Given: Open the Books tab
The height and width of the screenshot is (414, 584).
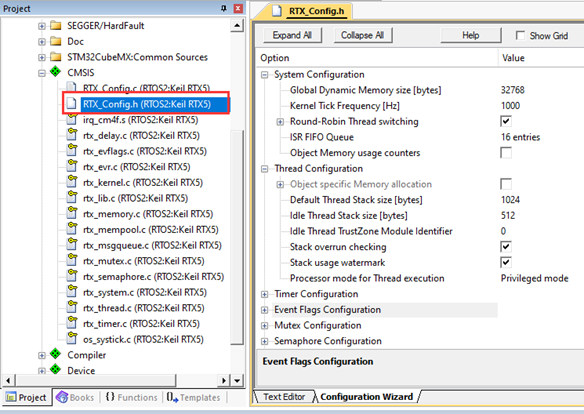Looking at the screenshot, I should 76,397.
